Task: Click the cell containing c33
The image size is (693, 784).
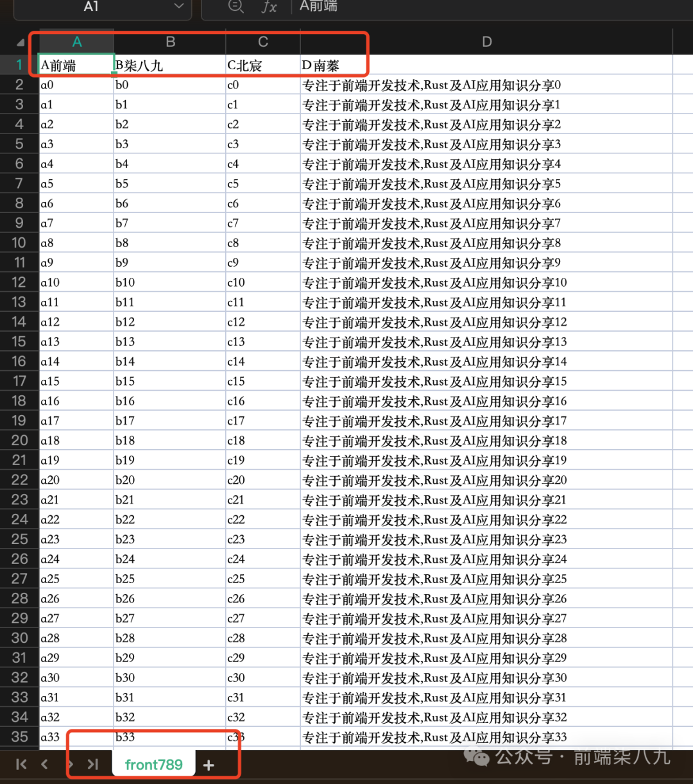Action: tap(262, 737)
